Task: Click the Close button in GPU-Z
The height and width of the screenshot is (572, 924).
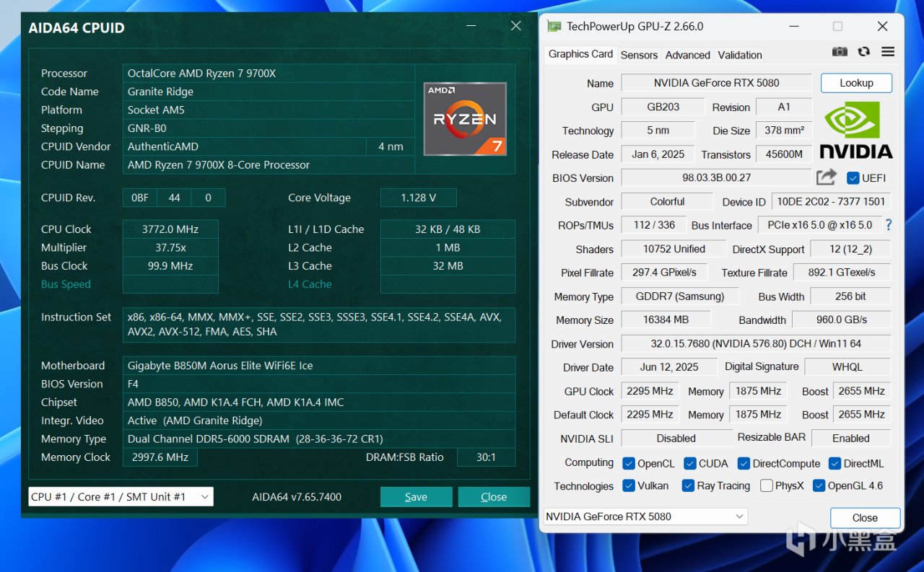Action: coord(865,518)
